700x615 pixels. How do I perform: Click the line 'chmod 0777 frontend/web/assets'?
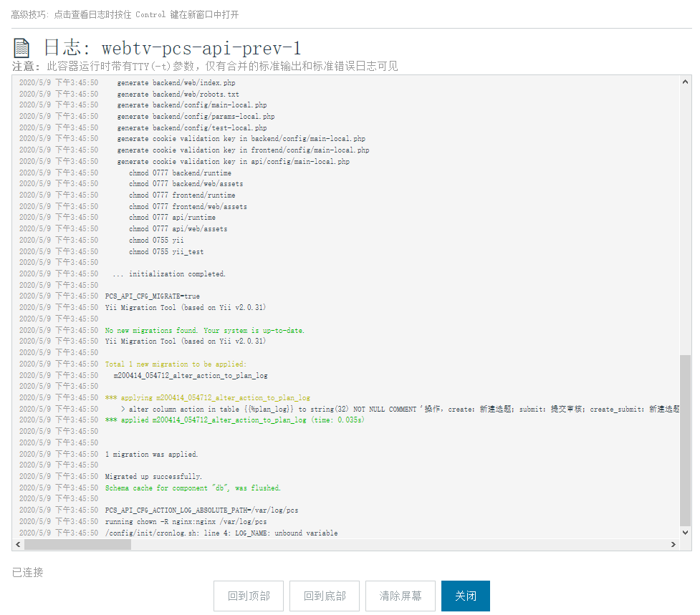click(188, 206)
